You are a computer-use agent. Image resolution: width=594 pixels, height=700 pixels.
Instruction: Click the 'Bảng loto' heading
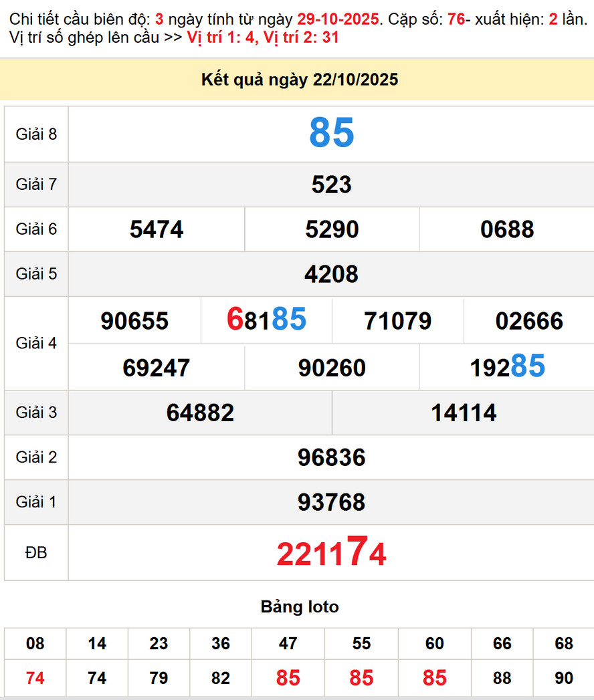click(299, 607)
